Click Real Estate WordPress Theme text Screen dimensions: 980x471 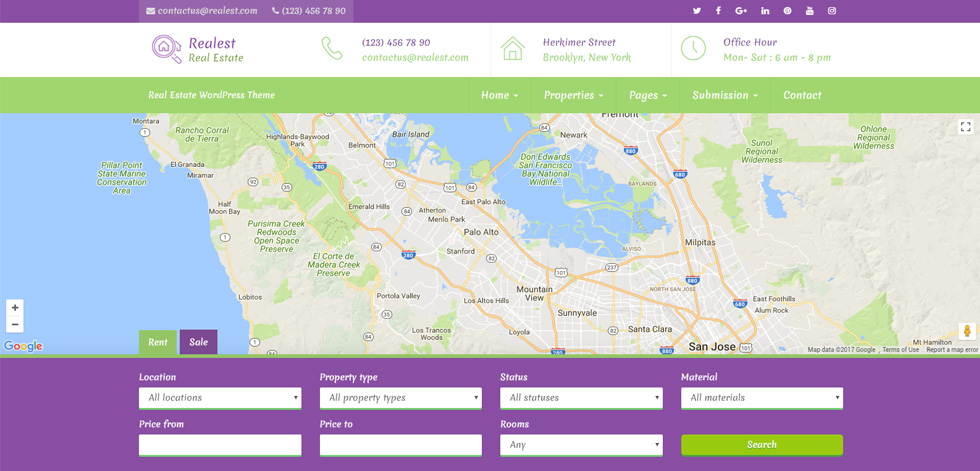click(211, 95)
